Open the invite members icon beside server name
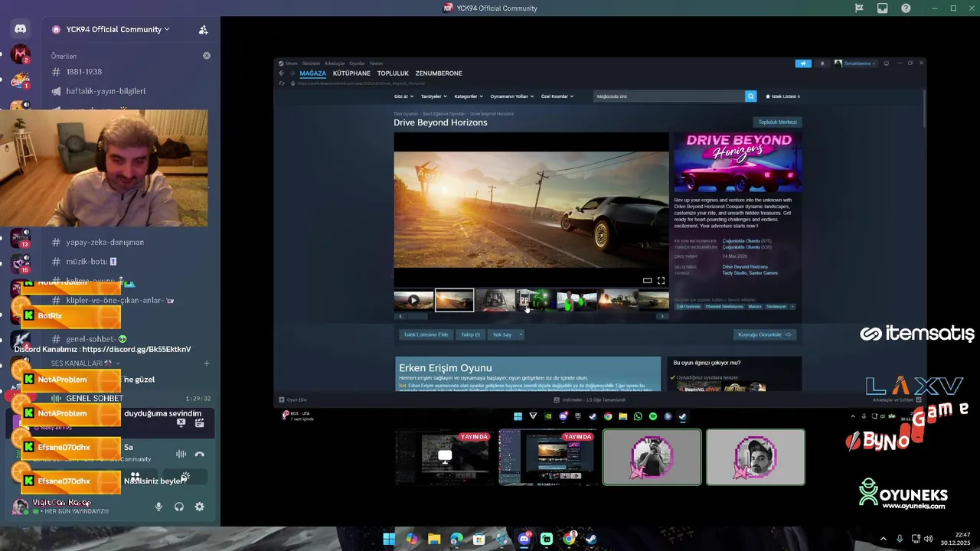This screenshot has width=980, height=551. (203, 30)
